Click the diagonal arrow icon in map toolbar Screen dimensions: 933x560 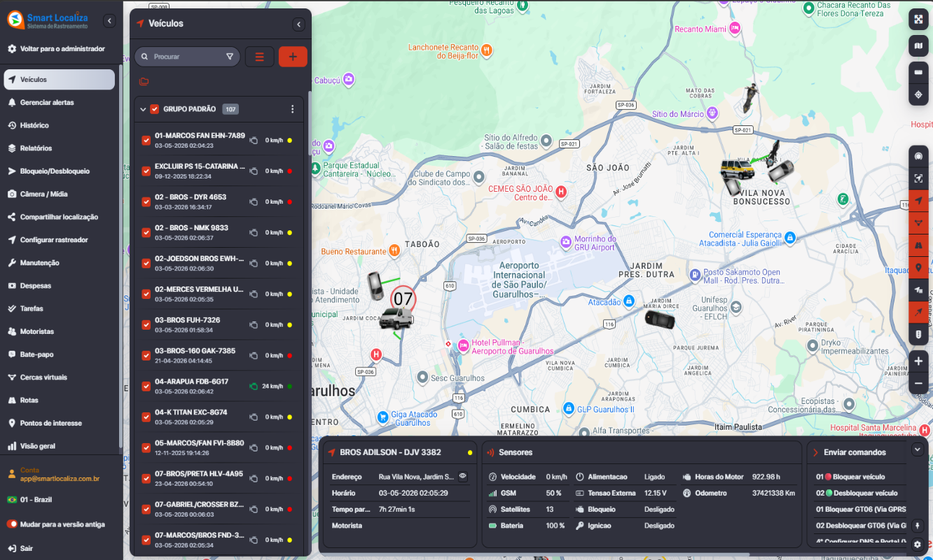click(918, 312)
